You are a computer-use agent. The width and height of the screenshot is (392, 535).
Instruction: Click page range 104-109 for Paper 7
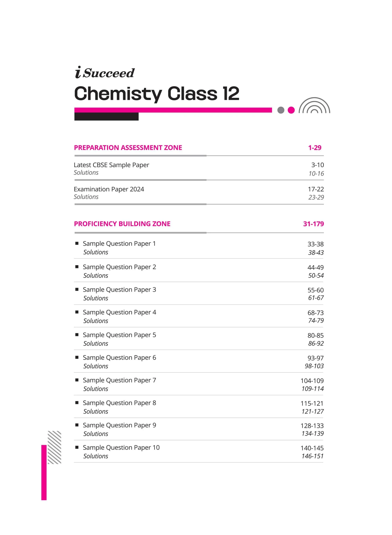[x=312, y=381]
